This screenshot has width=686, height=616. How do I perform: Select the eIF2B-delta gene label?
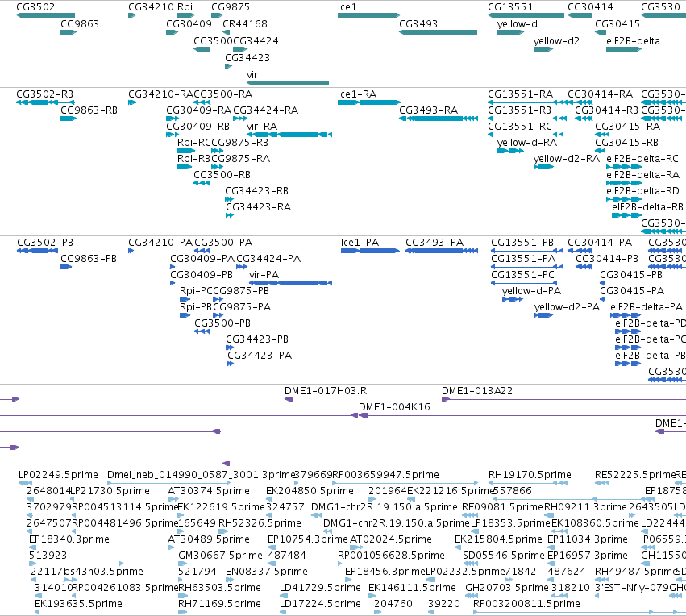[x=633, y=41]
